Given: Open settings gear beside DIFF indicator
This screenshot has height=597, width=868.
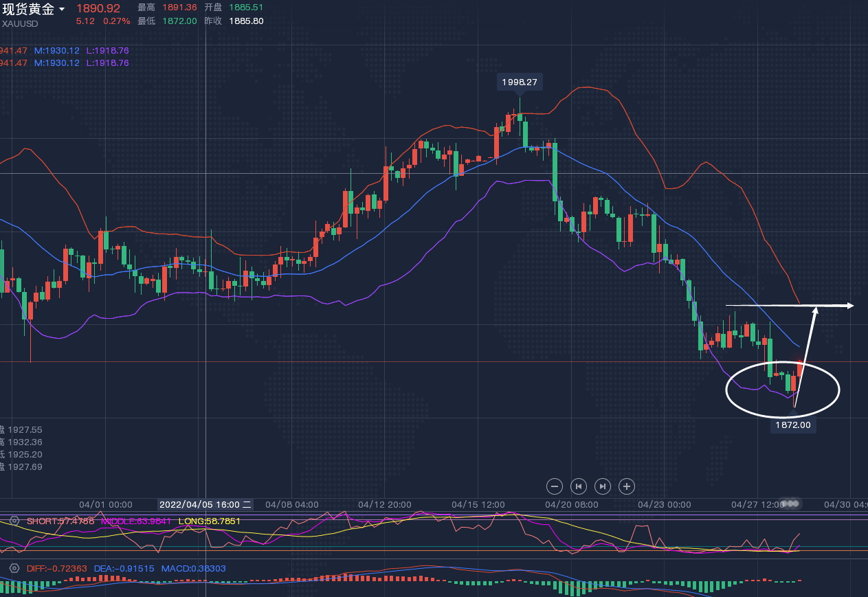Looking at the screenshot, I should tap(14, 569).
